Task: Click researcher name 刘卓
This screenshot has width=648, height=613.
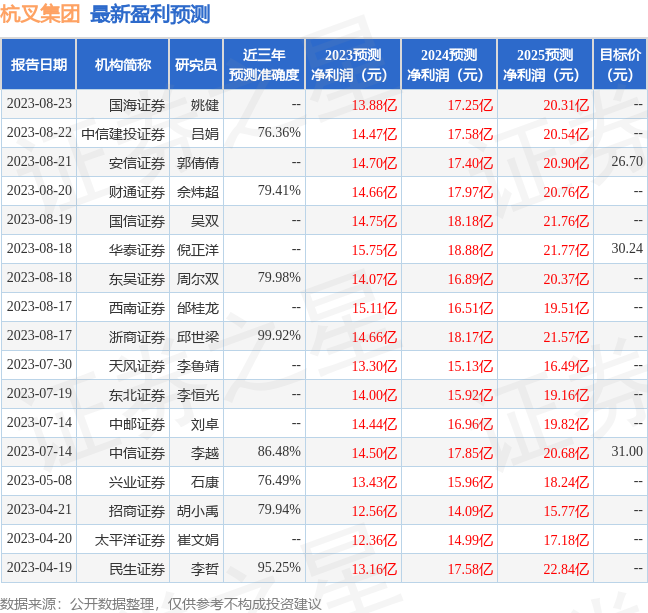Action: [205, 424]
